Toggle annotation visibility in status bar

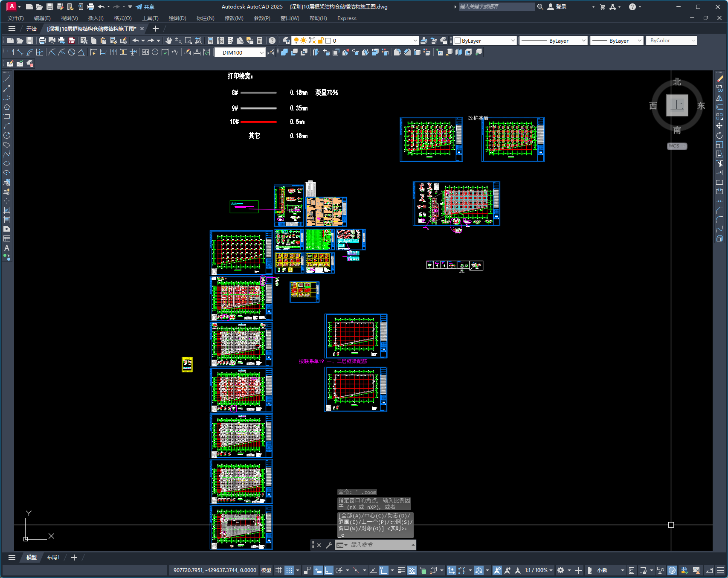click(497, 570)
